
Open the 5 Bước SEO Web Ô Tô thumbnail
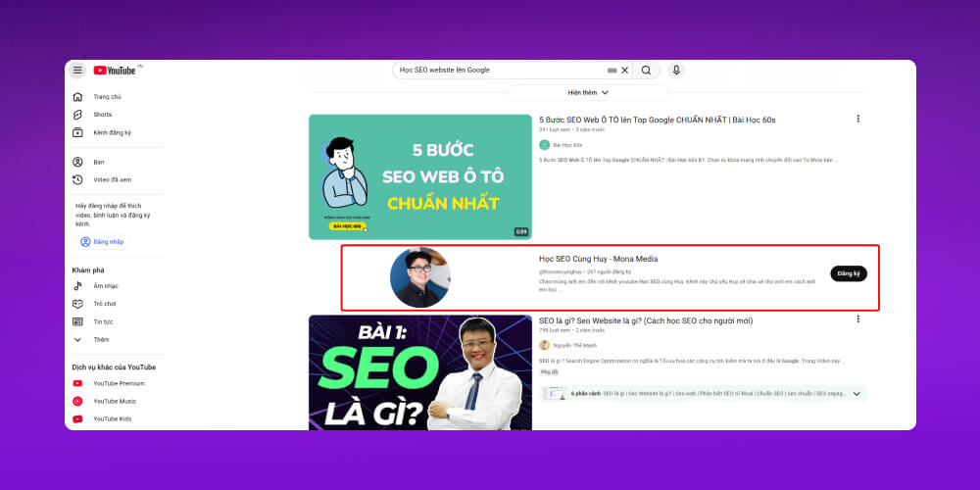coord(420,176)
